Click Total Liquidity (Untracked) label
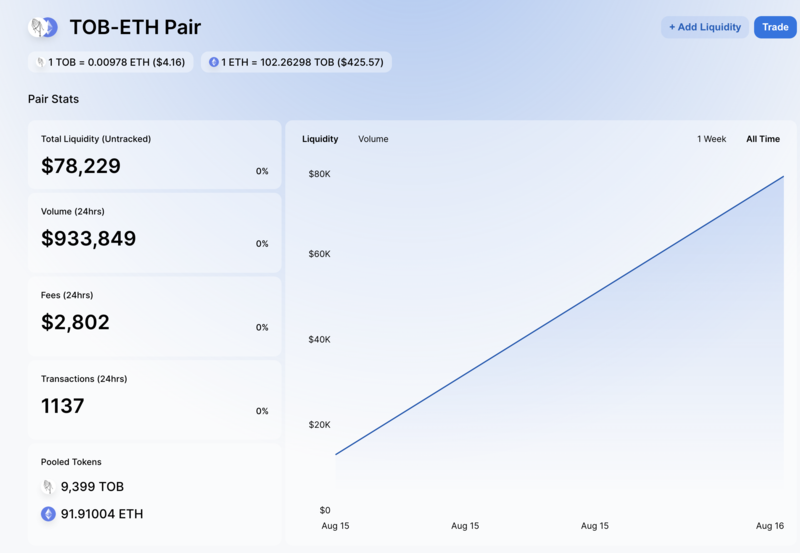Image resolution: width=800 pixels, height=553 pixels. (x=96, y=139)
